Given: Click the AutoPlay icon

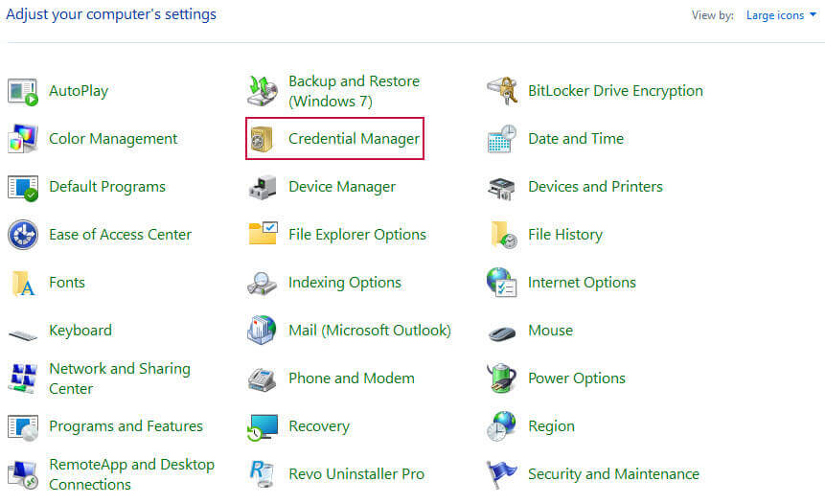Looking at the screenshot, I should [23, 92].
